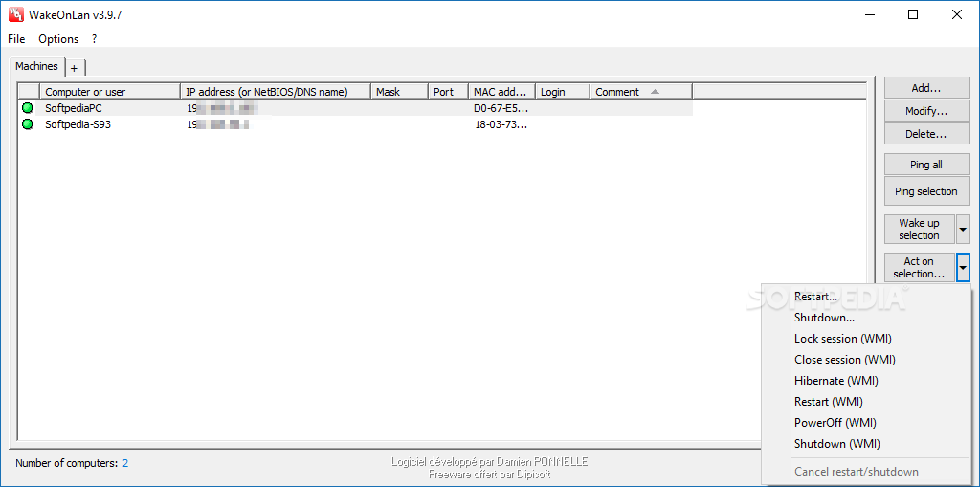Click the Act on selection... button

click(x=920, y=267)
